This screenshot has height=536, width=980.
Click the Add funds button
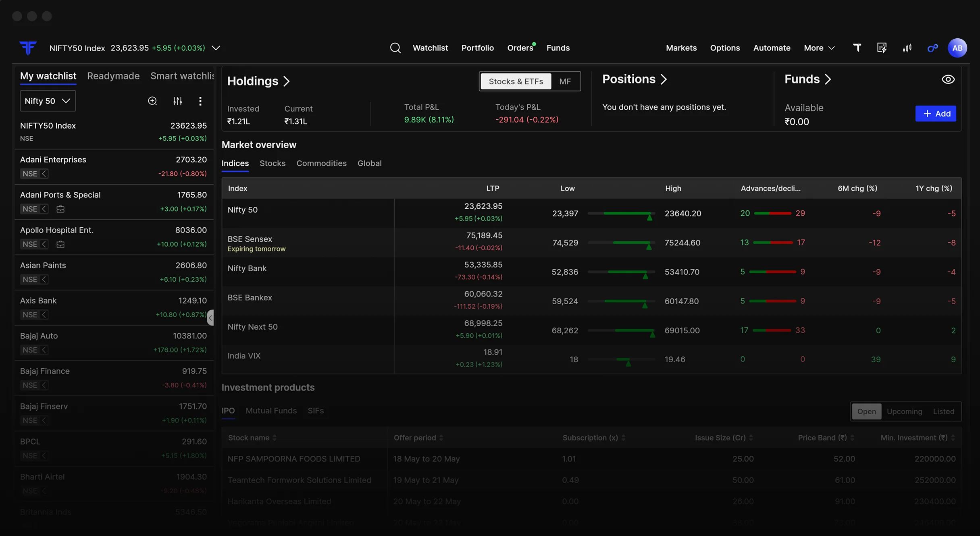coord(936,114)
